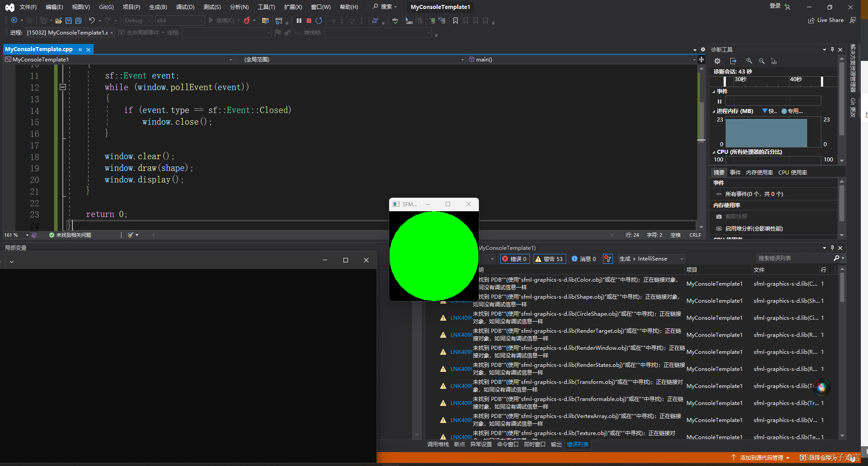Toggle the 错误 0 errors filter

(x=514, y=259)
